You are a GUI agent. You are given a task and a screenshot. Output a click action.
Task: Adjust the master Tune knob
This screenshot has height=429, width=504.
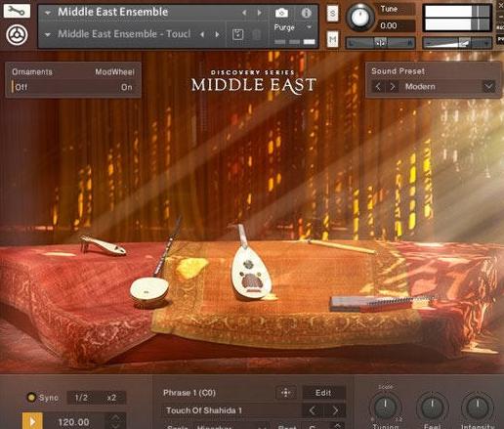[360, 17]
